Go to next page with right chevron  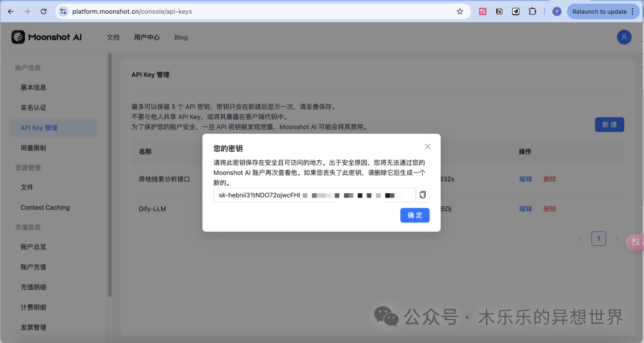617,239
